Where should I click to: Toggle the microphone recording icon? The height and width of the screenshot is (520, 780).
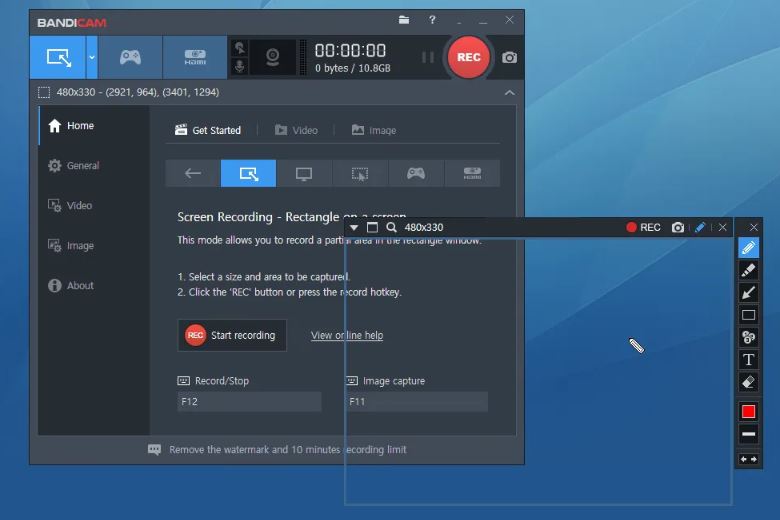(x=240, y=66)
